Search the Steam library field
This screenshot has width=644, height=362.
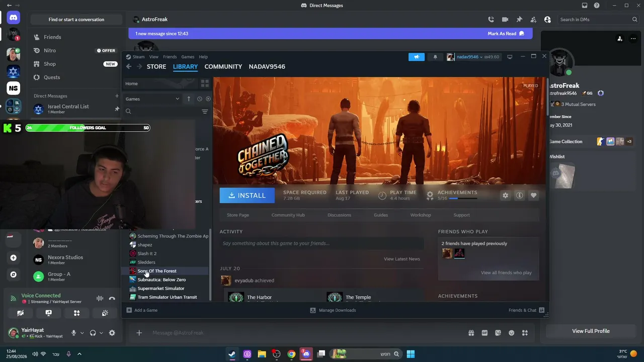point(165,112)
